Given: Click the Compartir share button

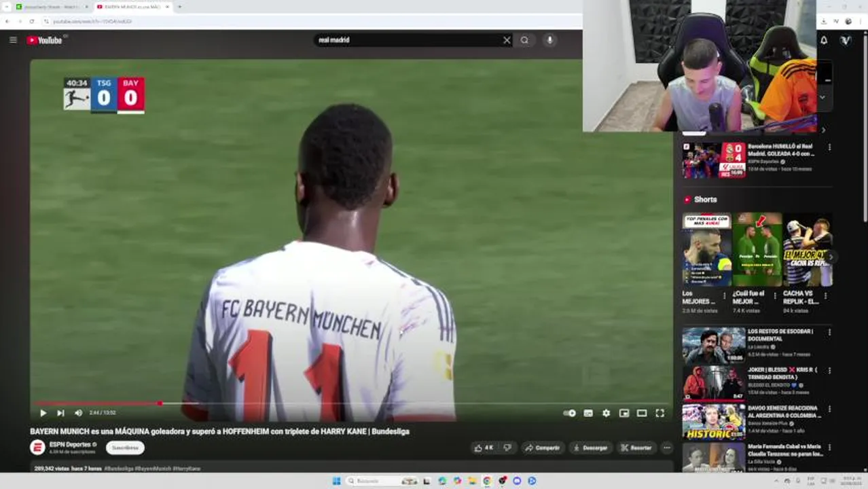Looking at the screenshot, I should point(542,448).
